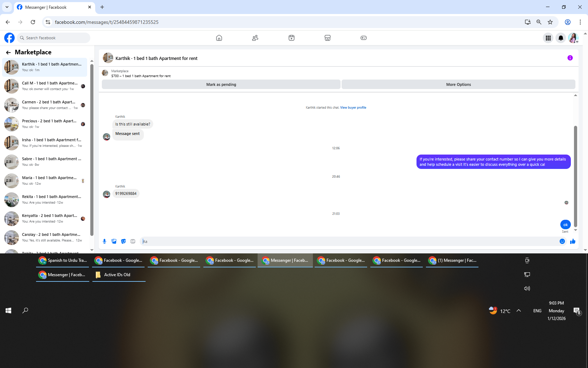The height and width of the screenshot is (368, 588).
Task: Open the notifications bell
Action: coord(561,38)
